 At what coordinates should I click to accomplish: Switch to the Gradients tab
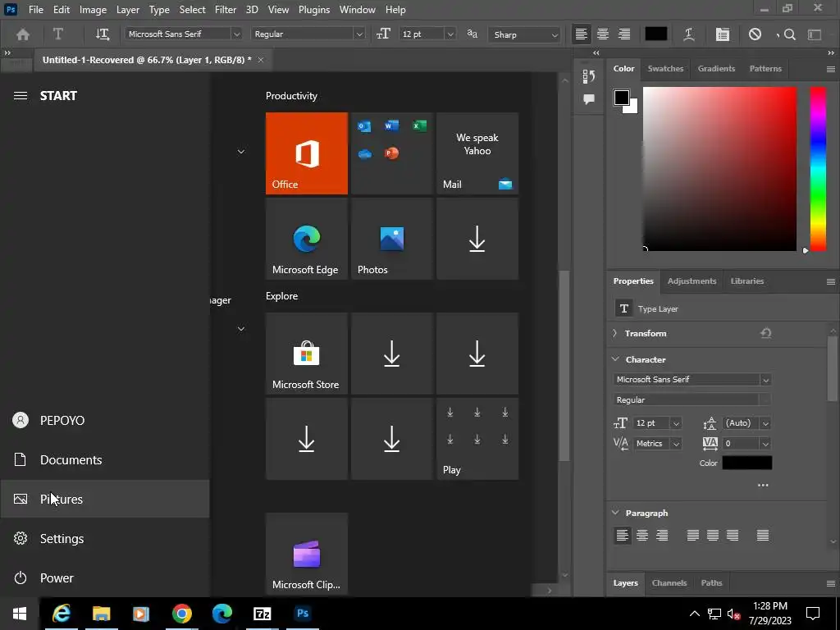(x=716, y=69)
